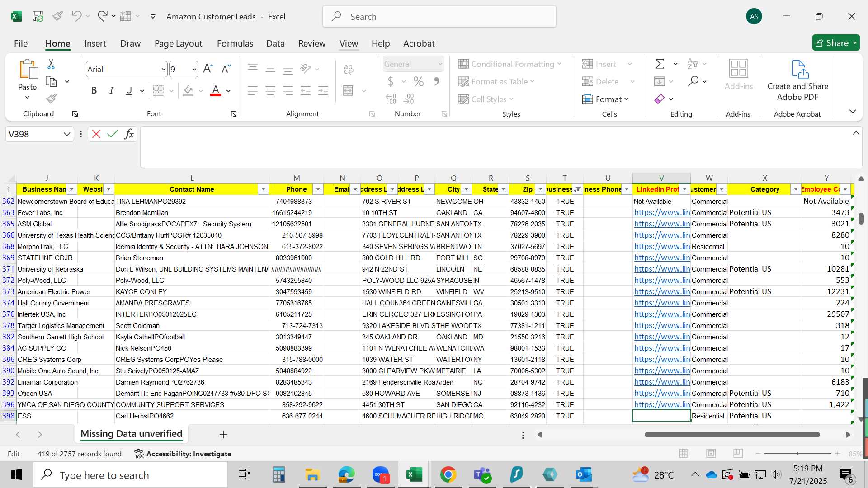868x488 pixels.
Task: Switch to the Review tab
Action: [x=312, y=43]
